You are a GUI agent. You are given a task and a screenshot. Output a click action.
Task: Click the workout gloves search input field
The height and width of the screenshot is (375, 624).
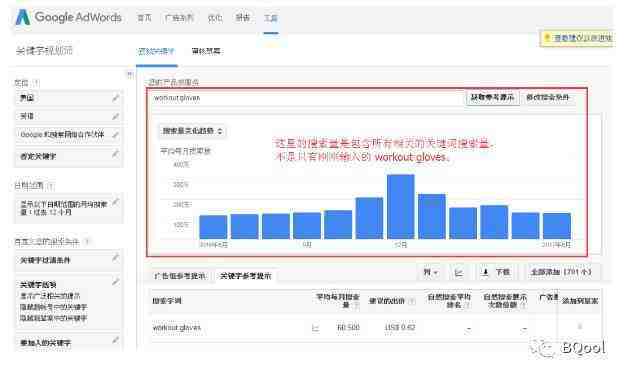coord(306,98)
